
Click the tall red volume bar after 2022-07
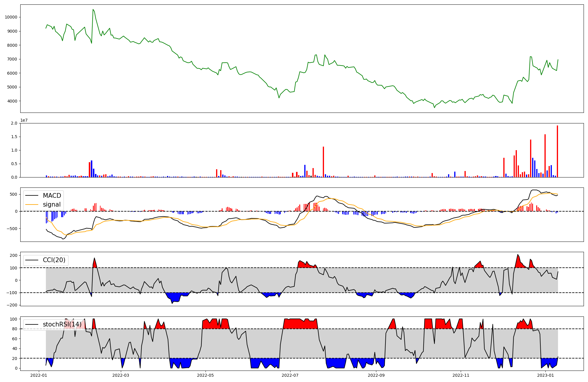(x=323, y=162)
